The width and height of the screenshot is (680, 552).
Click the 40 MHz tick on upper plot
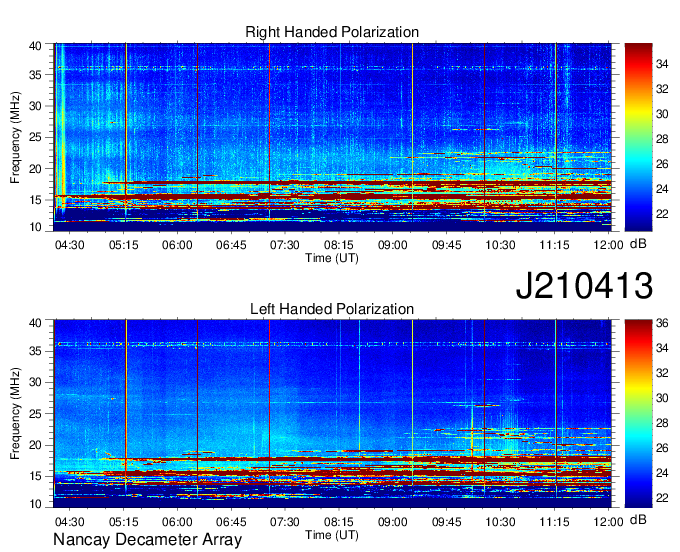(35, 46)
